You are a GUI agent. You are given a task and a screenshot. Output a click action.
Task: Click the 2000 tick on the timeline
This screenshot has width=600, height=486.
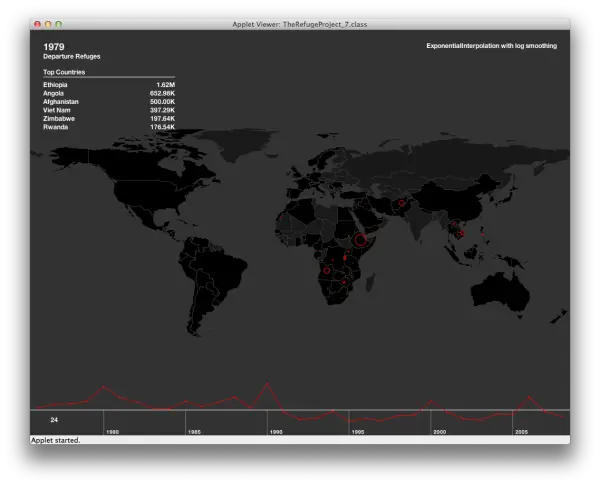pyautogui.click(x=439, y=432)
